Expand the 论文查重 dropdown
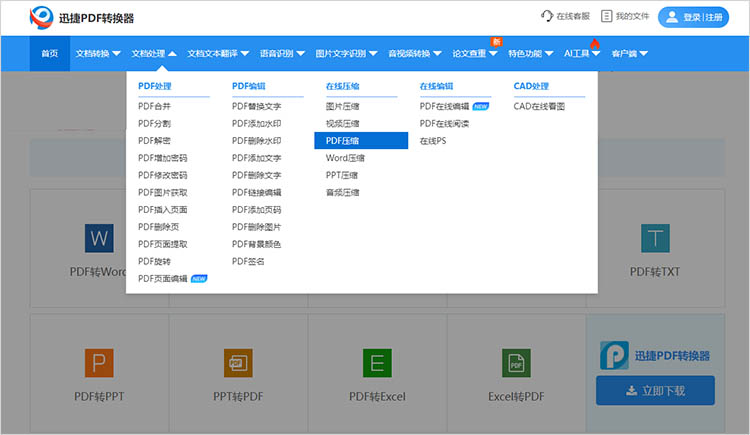Screen dimensions: 750x435 (x=475, y=54)
